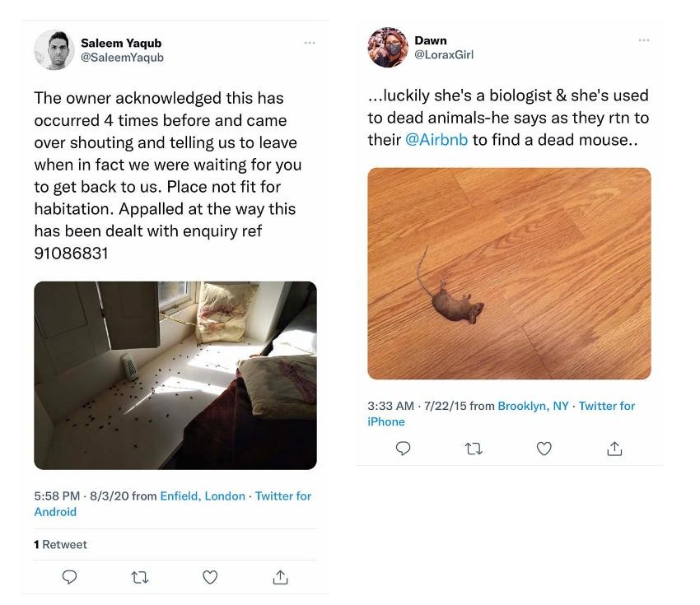Reply to Dawn's tweet

tap(404, 449)
